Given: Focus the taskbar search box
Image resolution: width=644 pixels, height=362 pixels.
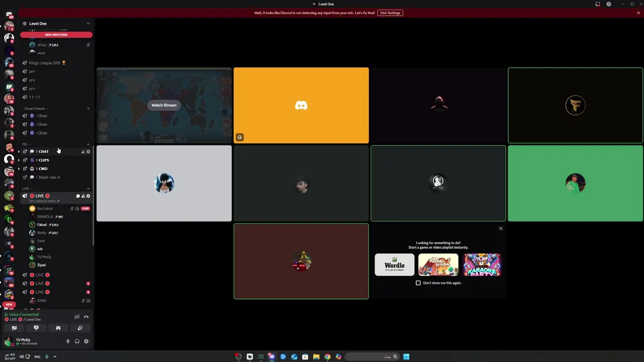Looking at the screenshot, I should click(x=373, y=357).
